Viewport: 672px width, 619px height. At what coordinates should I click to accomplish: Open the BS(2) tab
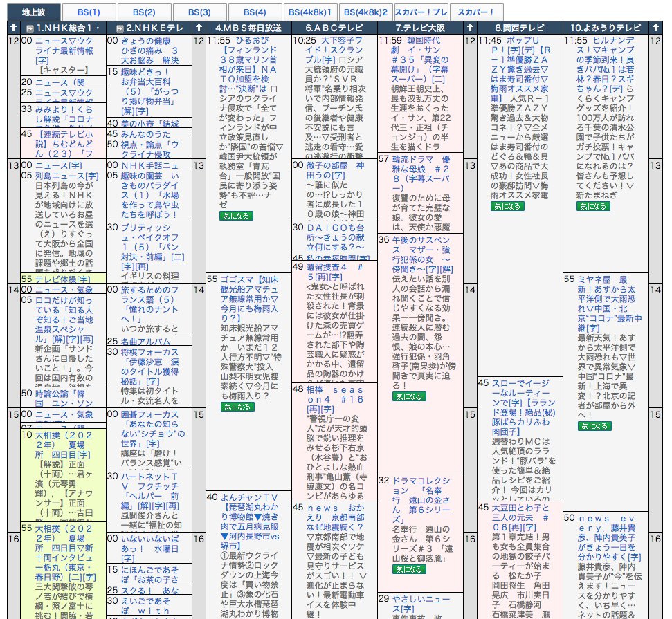click(x=144, y=12)
